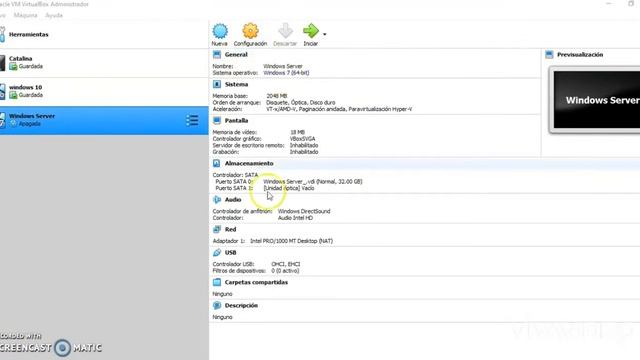Minimize the VirtualBox window
Screen dimensions: 640x360
click(609, 4)
